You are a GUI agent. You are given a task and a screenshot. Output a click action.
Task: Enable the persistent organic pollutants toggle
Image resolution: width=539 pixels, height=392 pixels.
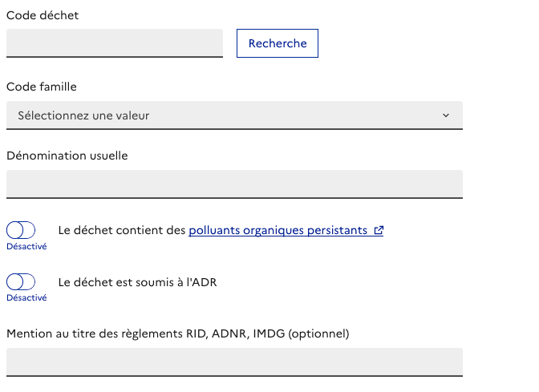21,230
